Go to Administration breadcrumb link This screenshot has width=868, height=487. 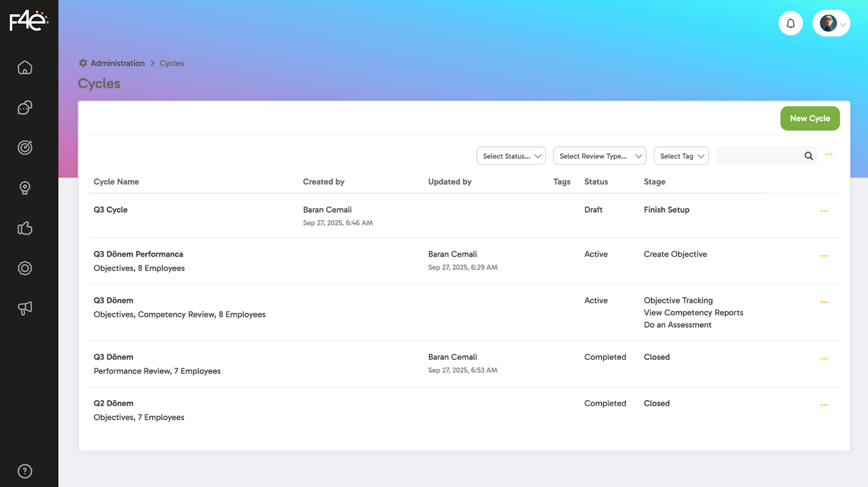click(117, 64)
